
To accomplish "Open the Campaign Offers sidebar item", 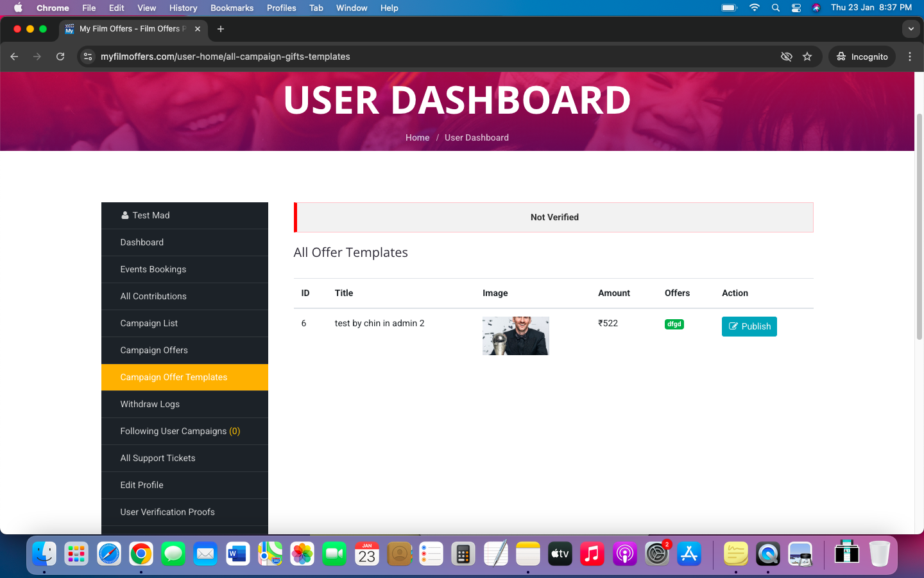I will click(x=154, y=350).
